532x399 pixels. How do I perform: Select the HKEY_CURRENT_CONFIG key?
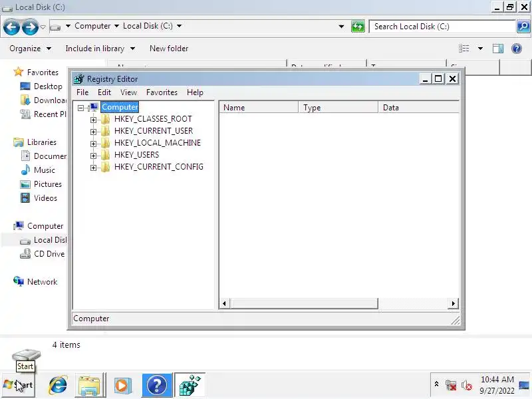(159, 167)
